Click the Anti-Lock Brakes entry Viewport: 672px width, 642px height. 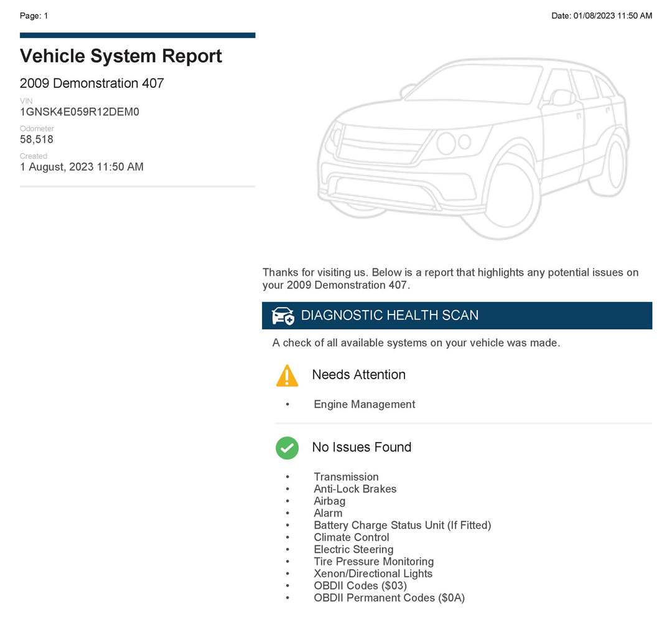355,489
